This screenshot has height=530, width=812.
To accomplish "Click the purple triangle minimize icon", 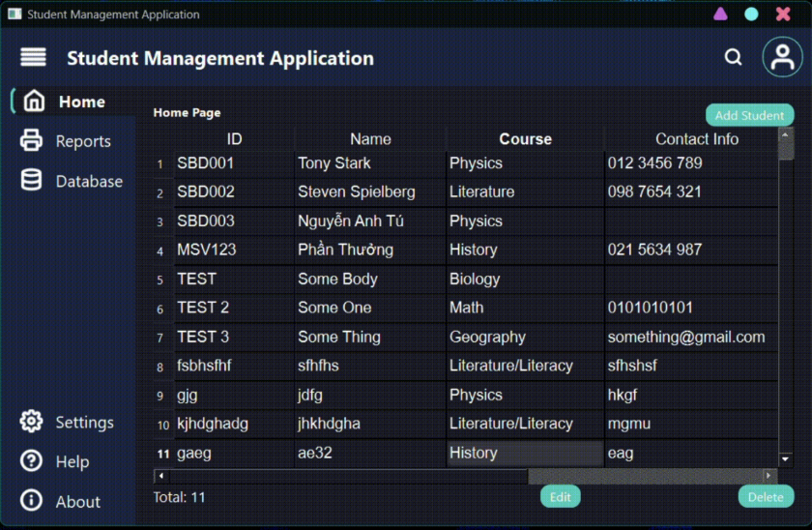I will pyautogui.click(x=720, y=14).
